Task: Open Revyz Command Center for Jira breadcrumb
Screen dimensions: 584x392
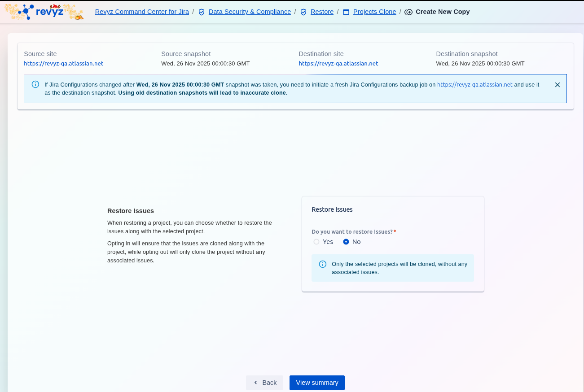Action: pos(142,12)
